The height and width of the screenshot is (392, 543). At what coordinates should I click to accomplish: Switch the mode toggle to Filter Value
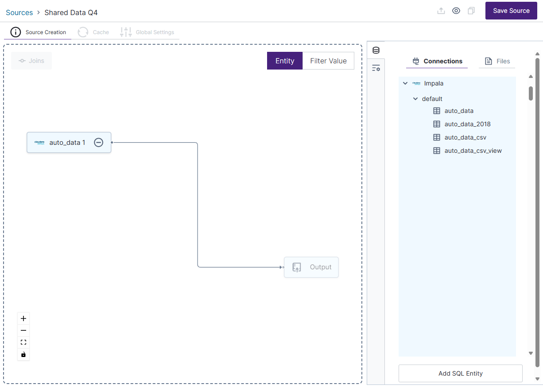[328, 61]
